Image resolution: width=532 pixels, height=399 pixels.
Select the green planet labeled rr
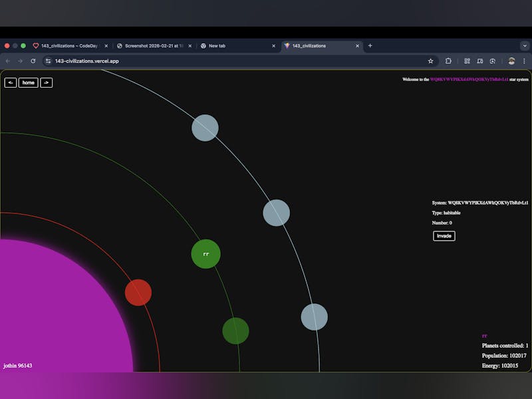(x=205, y=253)
